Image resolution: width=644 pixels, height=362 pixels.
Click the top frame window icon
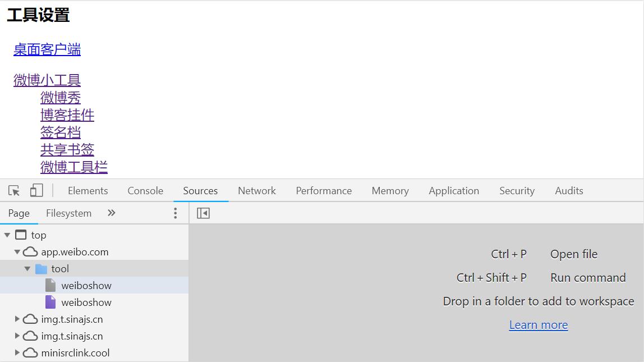(21, 235)
